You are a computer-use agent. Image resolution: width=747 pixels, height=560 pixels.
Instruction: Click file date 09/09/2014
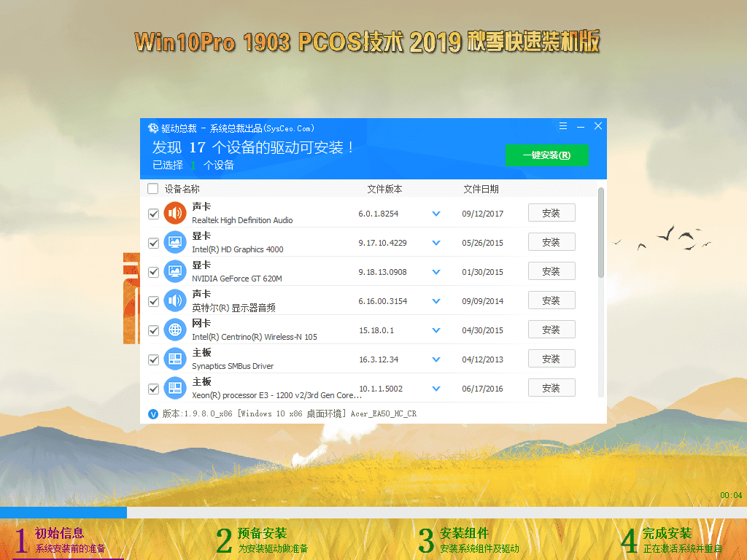point(483,301)
